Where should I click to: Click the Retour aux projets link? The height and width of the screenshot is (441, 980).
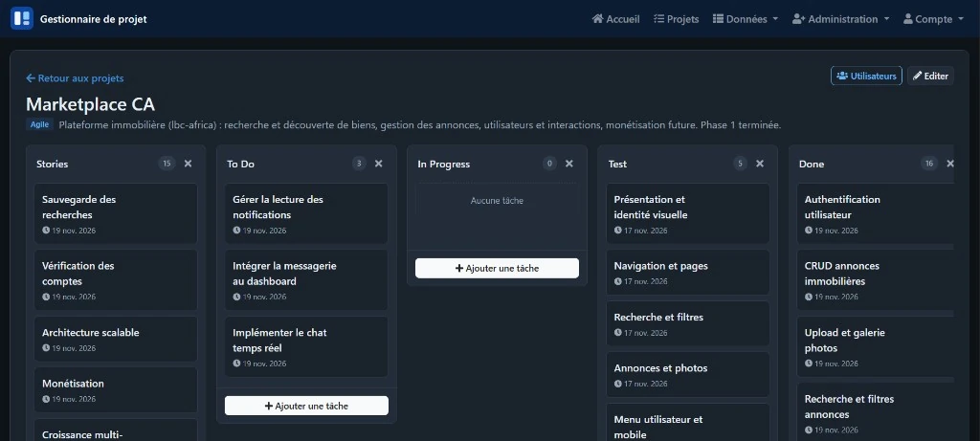tap(75, 78)
